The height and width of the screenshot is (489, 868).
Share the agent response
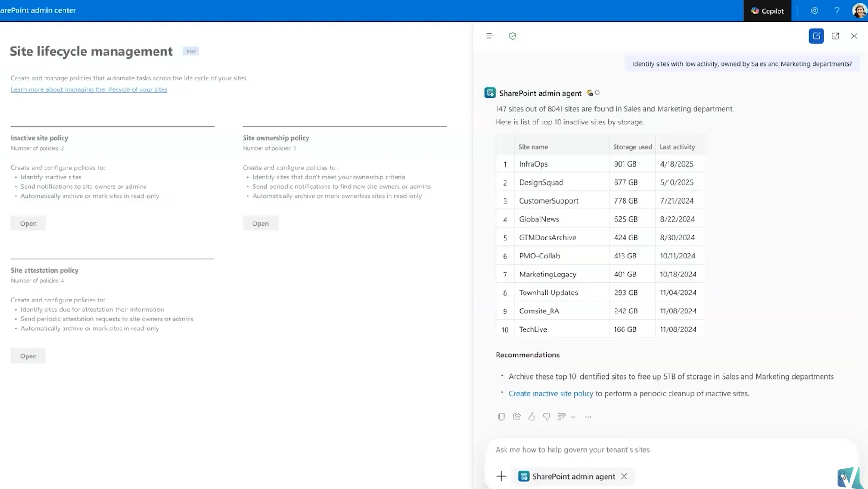click(x=516, y=417)
